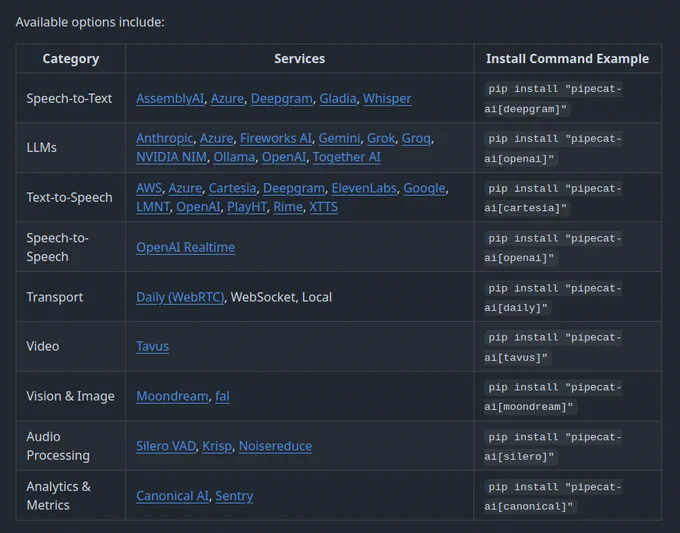
Task: Open the fal link
Action: [x=222, y=396]
